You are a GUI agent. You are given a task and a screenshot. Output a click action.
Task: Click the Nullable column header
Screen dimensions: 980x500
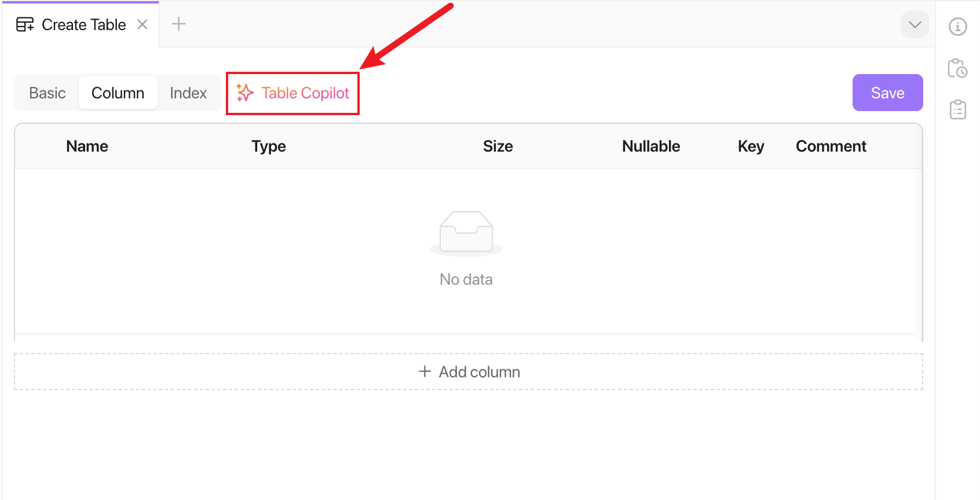point(651,146)
